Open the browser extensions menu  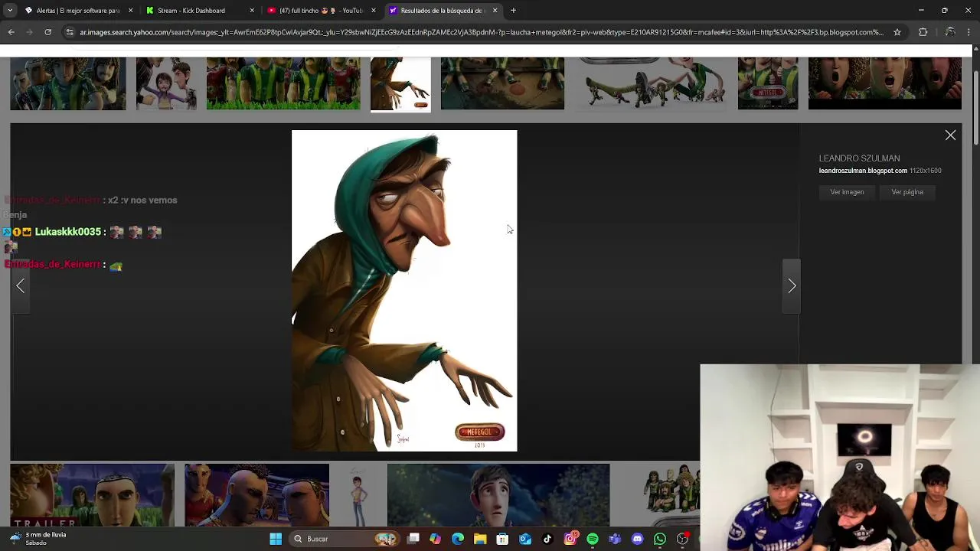coord(923,32)
